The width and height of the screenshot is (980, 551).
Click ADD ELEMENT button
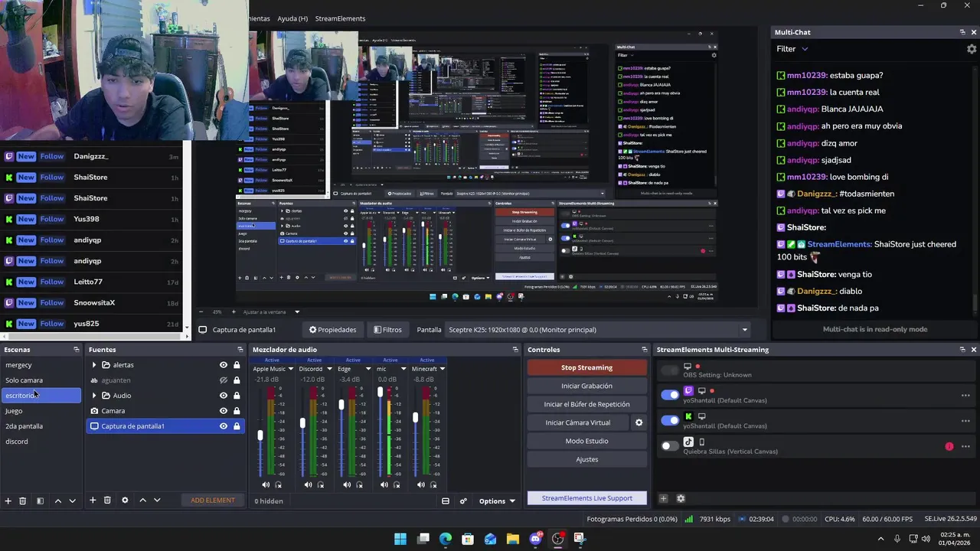213,500
